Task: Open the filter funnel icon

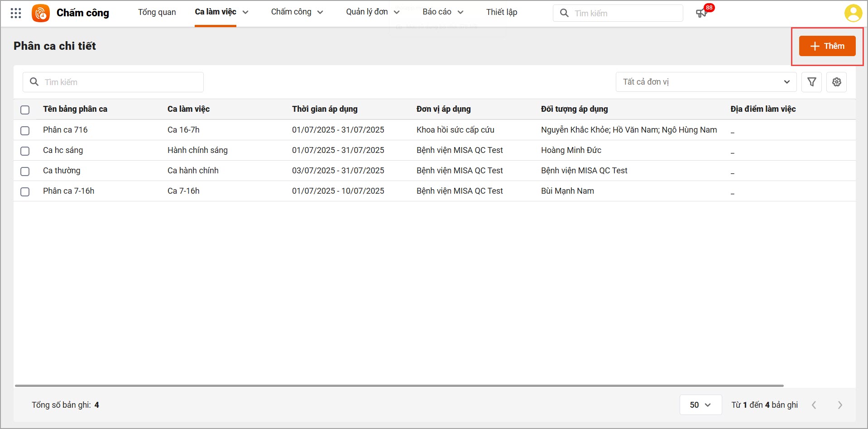Action: click(x=811, y=82)
